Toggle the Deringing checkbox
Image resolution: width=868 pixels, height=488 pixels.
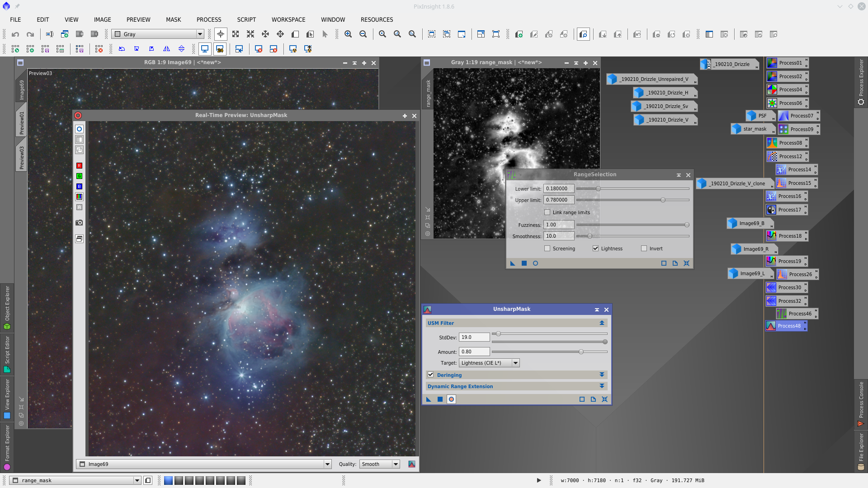(431, 375)
